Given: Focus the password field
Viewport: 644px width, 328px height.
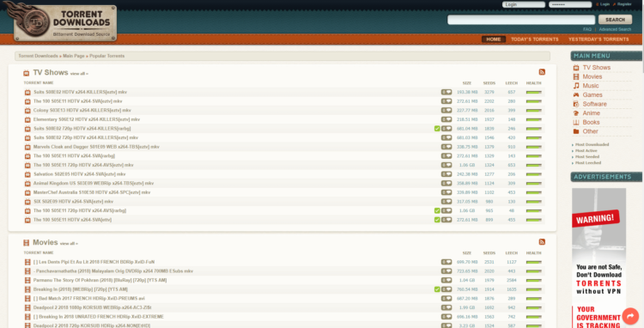Looking at the screenshot, I should pyautogui.click(x=570, y=4).
